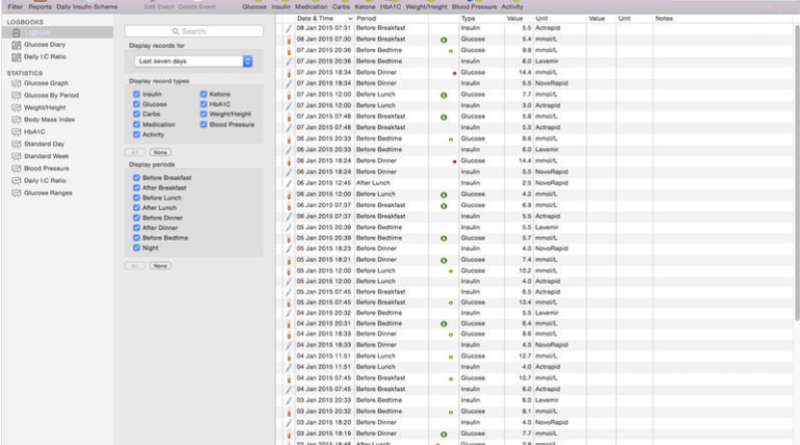This screenshot has height=445, width=800.
Task: Uncheck the Insulin record type
Action: click(x=137, y=94)
